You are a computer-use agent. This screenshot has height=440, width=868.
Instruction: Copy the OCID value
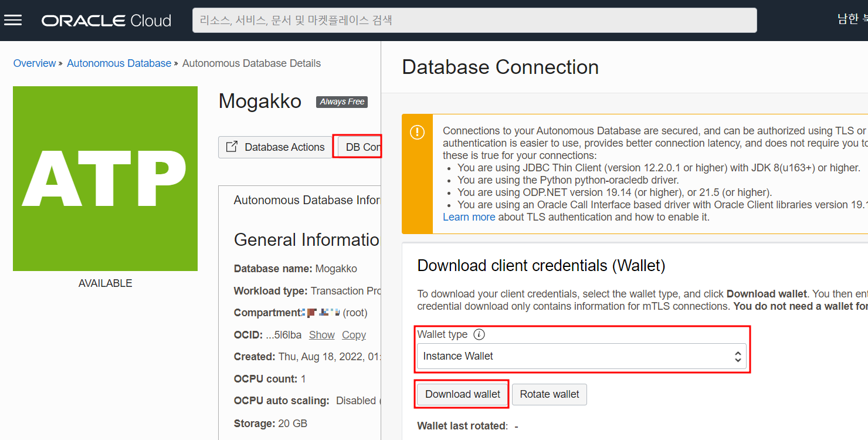354,335
